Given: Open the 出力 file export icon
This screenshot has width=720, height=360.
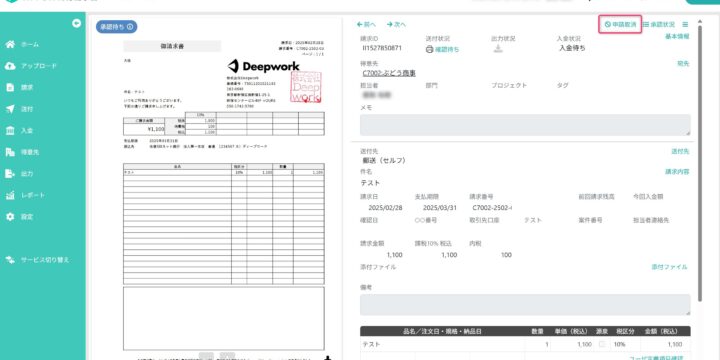Looking at the screenshot, I should [x=10, y=174].
